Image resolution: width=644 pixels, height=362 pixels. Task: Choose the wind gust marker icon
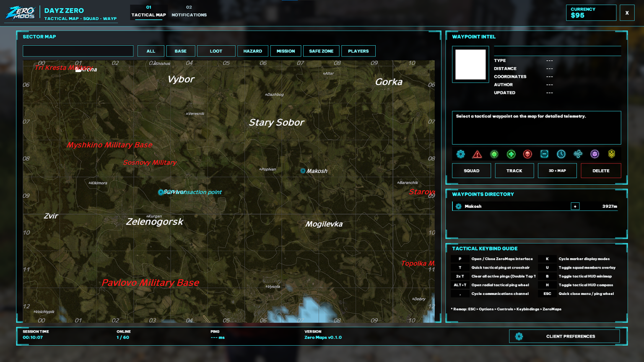click(578, 154)
